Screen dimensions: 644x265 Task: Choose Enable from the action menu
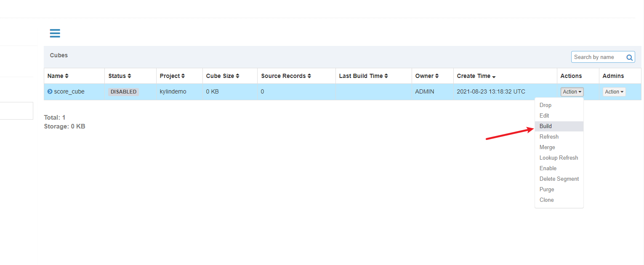559,168
